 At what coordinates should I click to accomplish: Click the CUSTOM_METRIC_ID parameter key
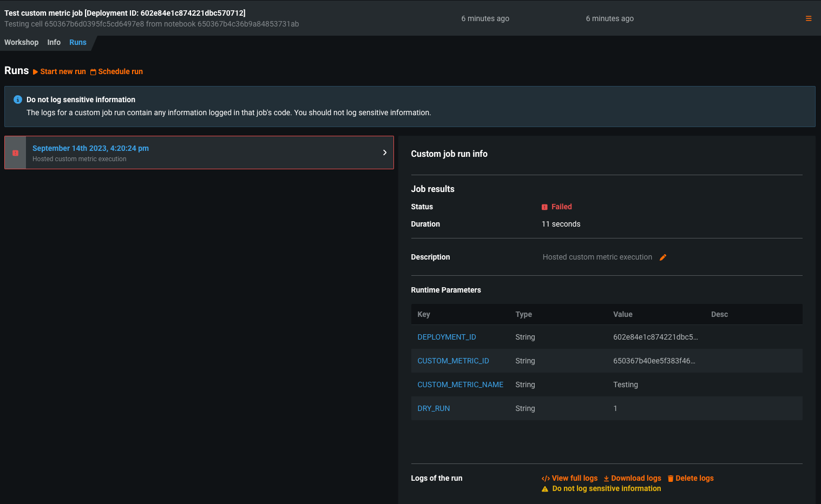(453, 361)
